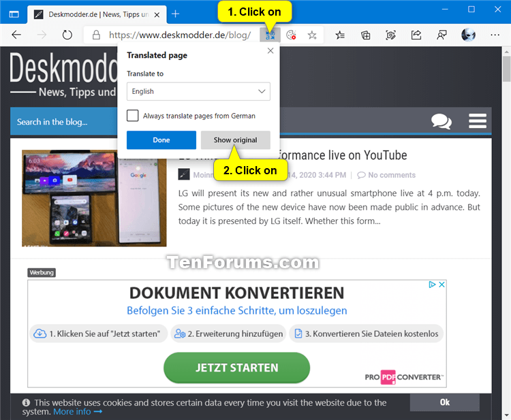The width and height of the screenshot is (511, 420).
Task: Click the address bar URL
Action: pyautogui.click(x=180, y=35)
